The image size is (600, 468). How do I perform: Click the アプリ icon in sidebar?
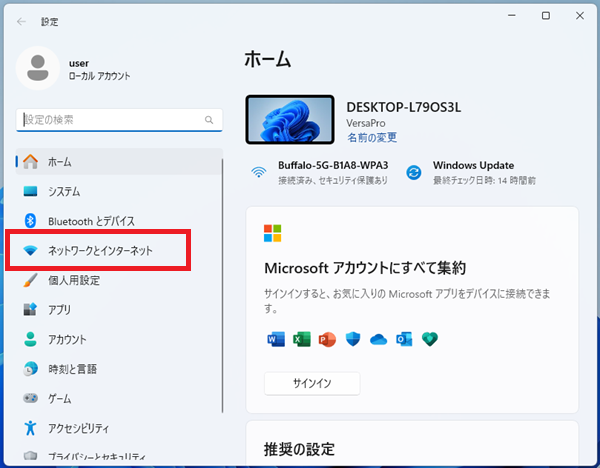[x=30, y=309]
